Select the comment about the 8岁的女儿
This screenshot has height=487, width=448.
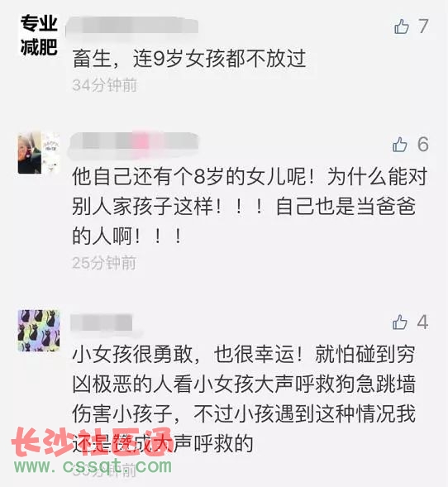[x=250, y=206]
